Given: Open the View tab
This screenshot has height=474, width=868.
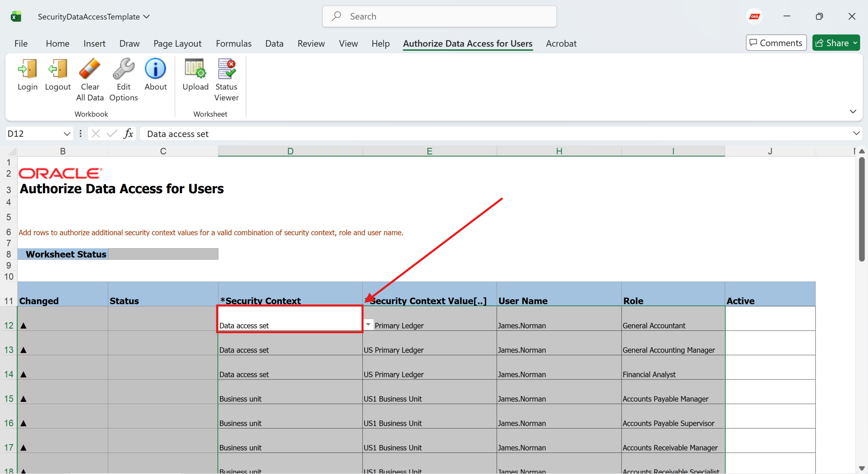Looking at the screenshot, I should point(348,43).
